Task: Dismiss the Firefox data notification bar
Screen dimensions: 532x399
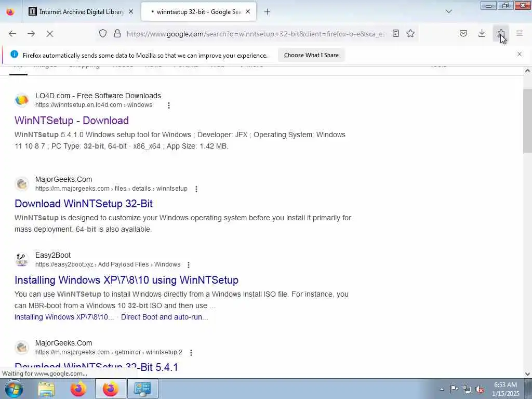Action: tap(520, 54)
